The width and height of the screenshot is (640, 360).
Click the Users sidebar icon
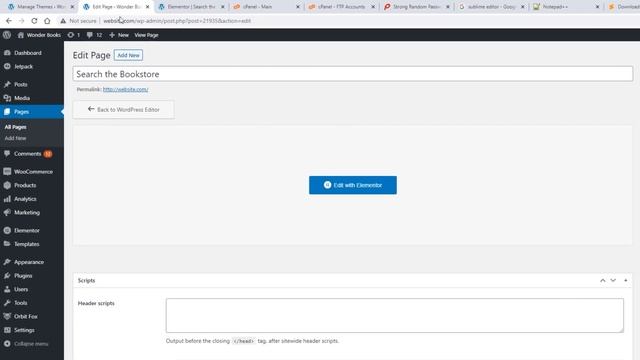pos(7,289)
